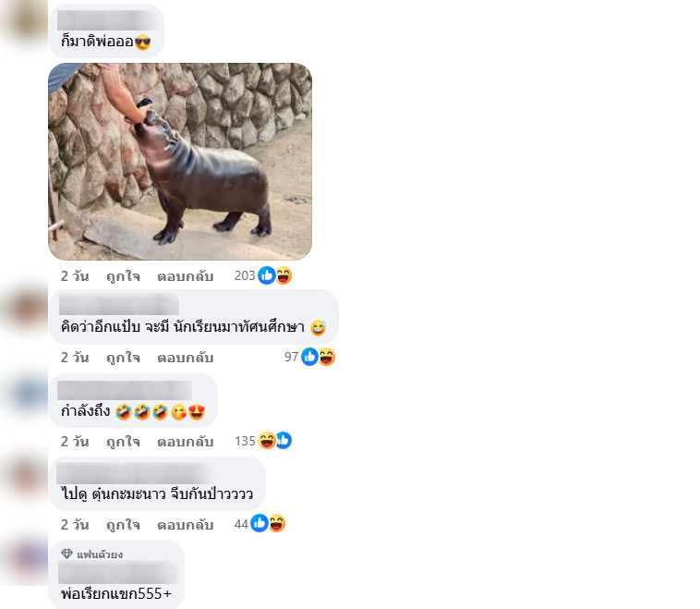Click the haha reaction icon beside 44

coord(276,523)
